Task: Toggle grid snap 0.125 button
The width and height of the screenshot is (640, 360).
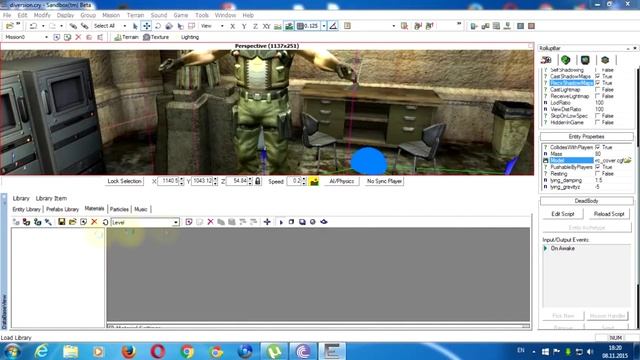Action: pyautogui.click(x=308, y=26)
